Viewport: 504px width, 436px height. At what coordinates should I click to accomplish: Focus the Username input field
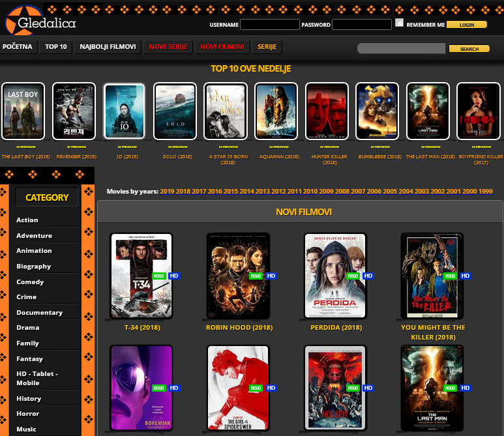[x=270, y=24]
